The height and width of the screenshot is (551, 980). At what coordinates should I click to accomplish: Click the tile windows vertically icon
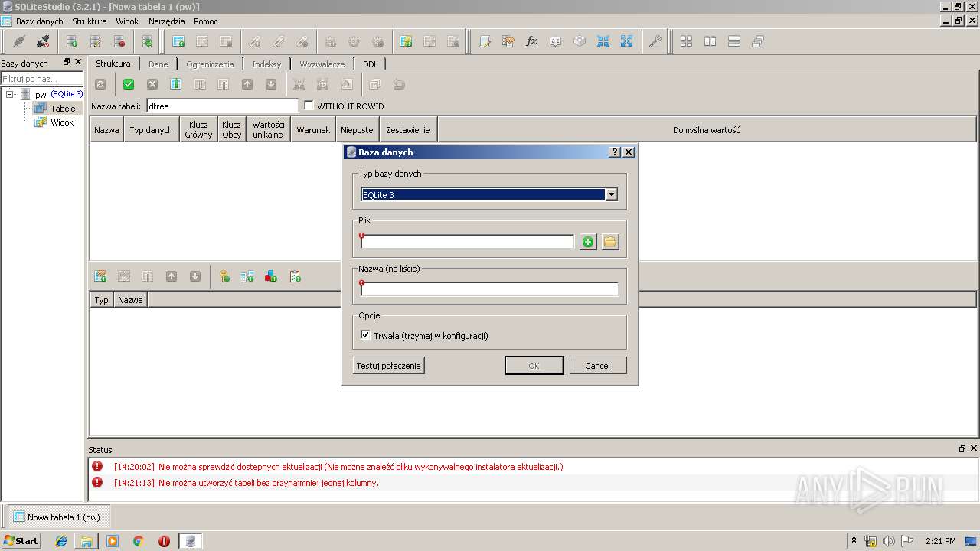(x=710, y=42)
